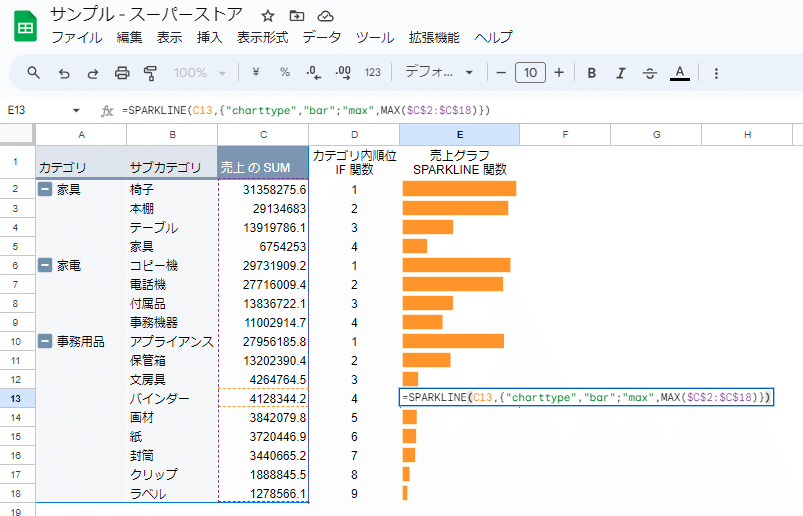803x516 pixels.
Task: Open the 拡張機能 menu
Action: pos(434,37)
